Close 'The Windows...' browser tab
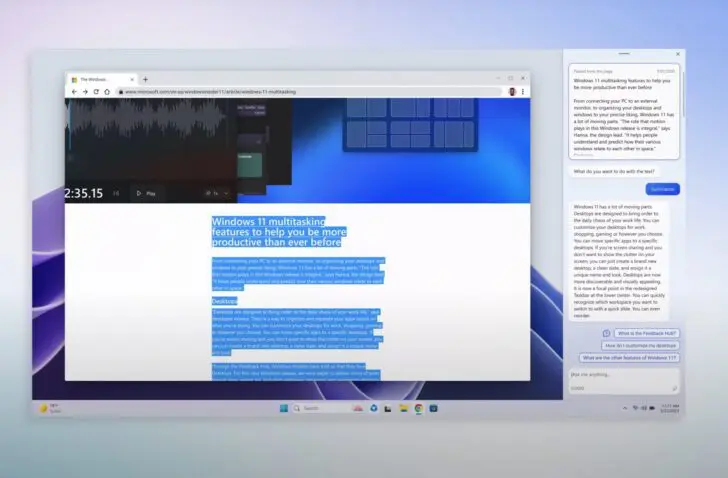The height and width of the screenshot is (478, 728). [132, 79]
